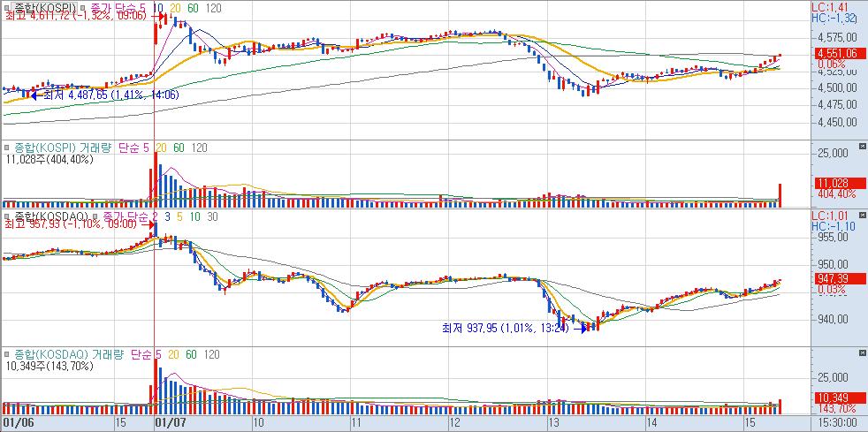
Task: Select the 종합(KOSPI) price chart title
Action: (43, 7)
